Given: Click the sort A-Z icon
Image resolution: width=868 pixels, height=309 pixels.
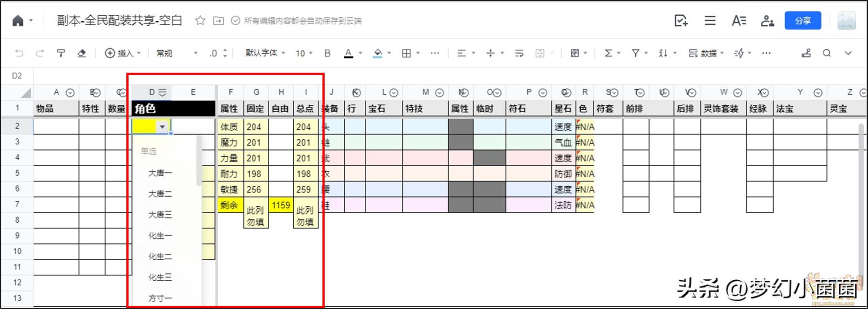Looking at the screenshot, I should click(663, 53).
